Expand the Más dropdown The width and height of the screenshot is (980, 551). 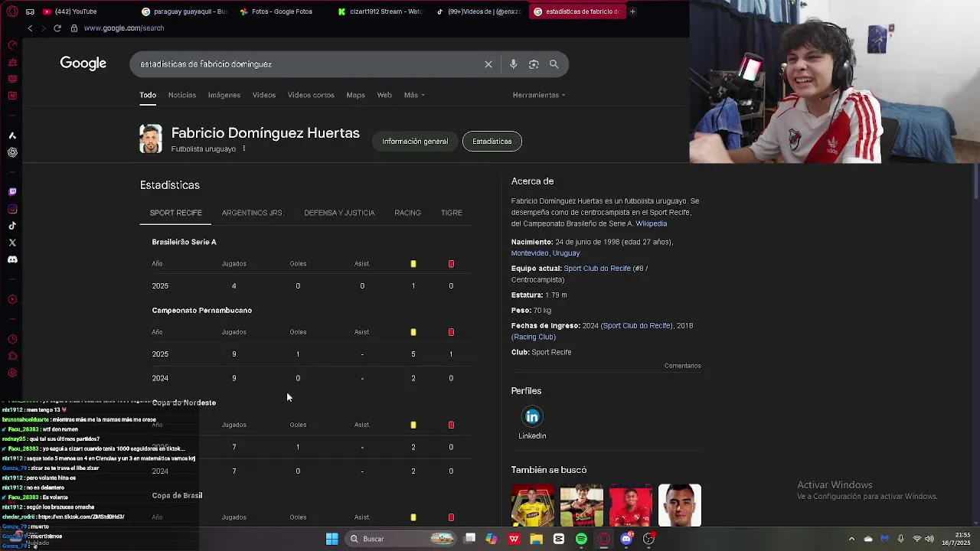tap(414, 95)
